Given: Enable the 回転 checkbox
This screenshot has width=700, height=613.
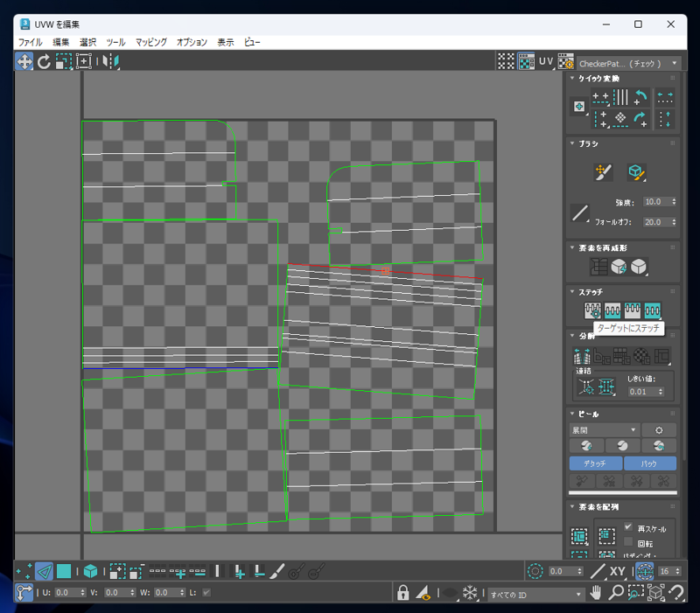Looking at the screenshot, I should point(628,542).
